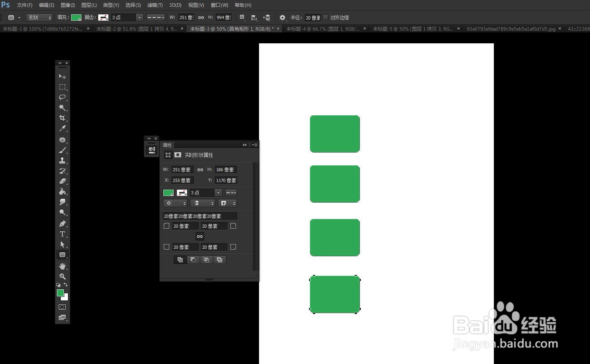Screen dimensions: 590x364
Task: Open the stroke corner join dropdown
Action: (227, 203)
